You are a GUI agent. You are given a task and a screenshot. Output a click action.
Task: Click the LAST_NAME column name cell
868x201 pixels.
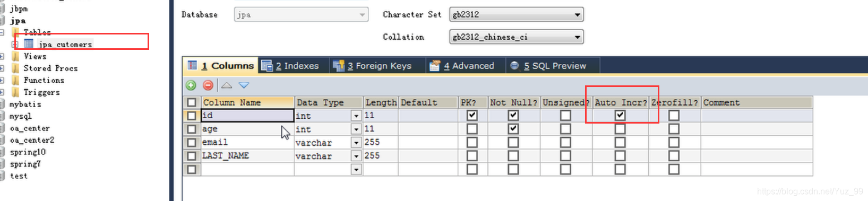[247, 156]
